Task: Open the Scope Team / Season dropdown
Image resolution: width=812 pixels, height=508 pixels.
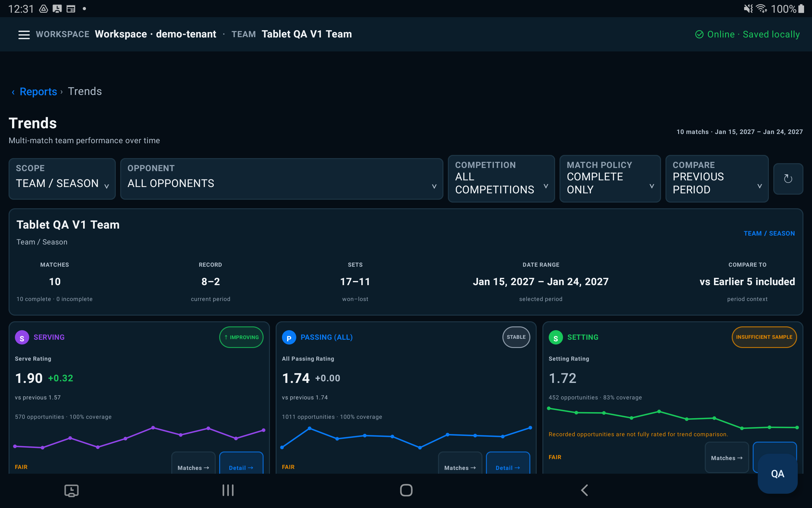Action: (62, 179)
